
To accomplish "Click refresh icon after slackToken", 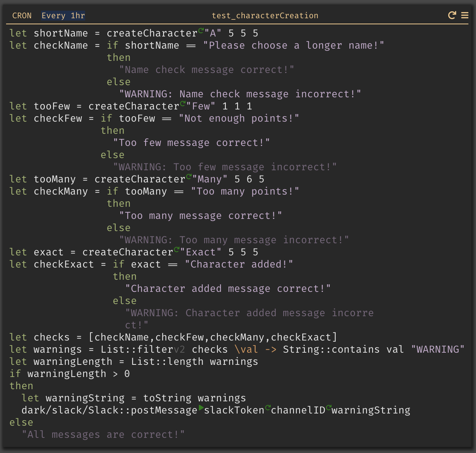I will click(268, 408).
